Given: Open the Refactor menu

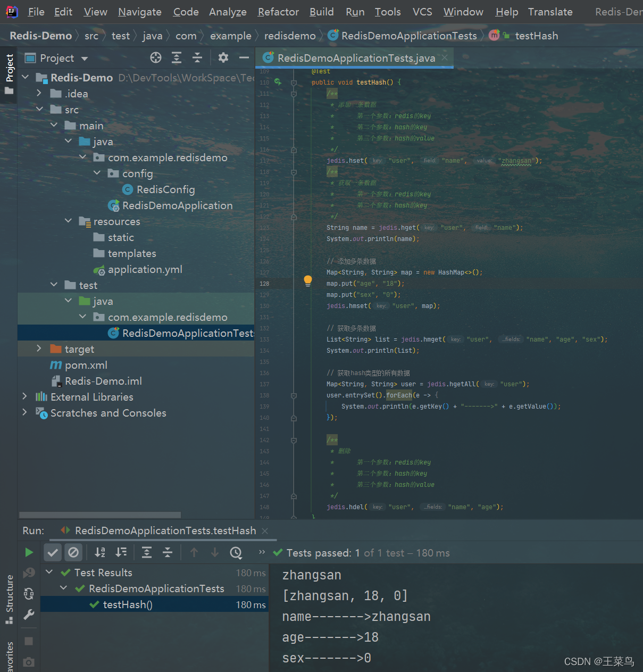Looking at the screenshot, I should pos(278,12).
